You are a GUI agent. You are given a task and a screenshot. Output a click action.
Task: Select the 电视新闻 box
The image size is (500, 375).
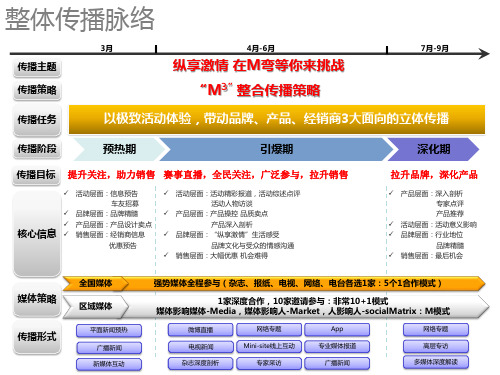200,347
